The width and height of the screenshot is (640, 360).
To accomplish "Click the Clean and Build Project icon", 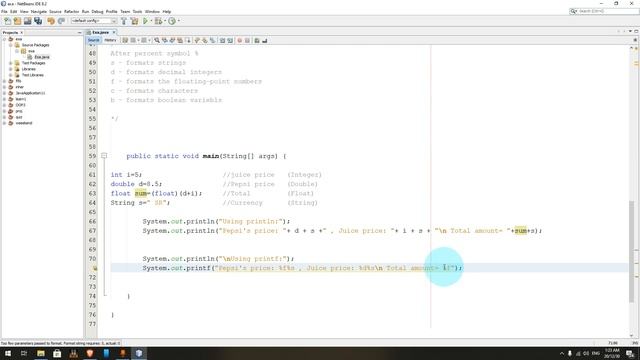I will (134, 21).
